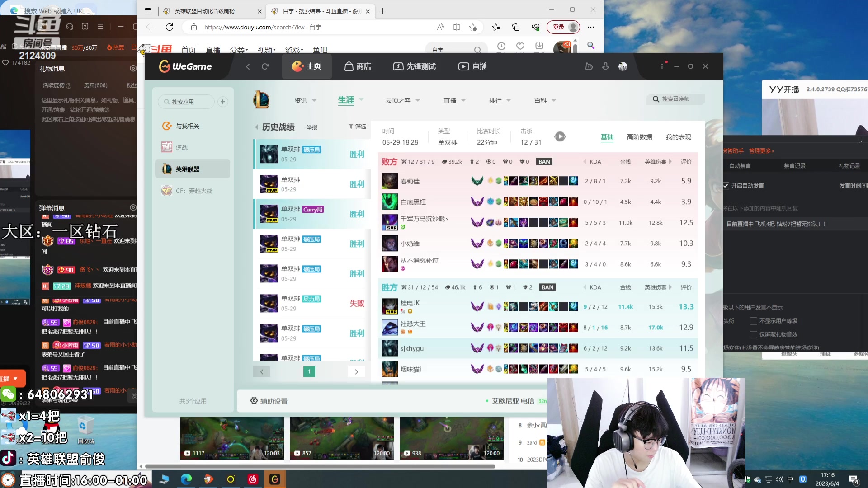Screen dimensions: 868x488
Task: Show winning team BAN list
Action: tap(547, 287)
